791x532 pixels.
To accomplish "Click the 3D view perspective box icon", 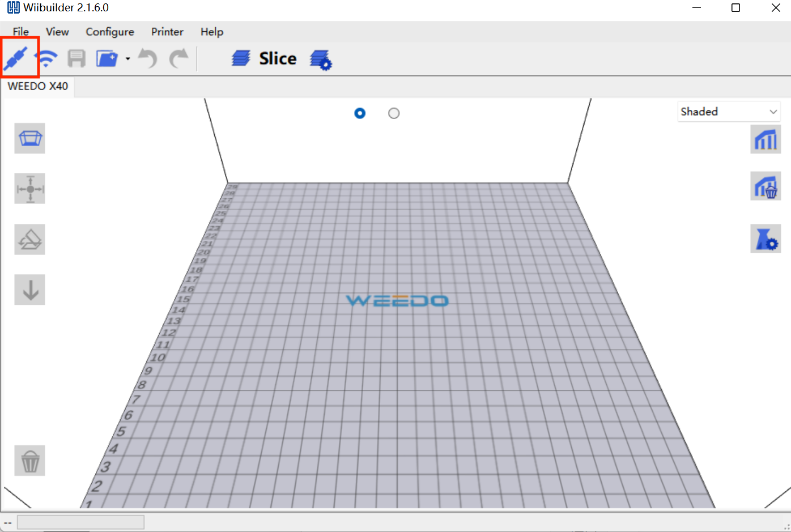I will pos(30,138).
